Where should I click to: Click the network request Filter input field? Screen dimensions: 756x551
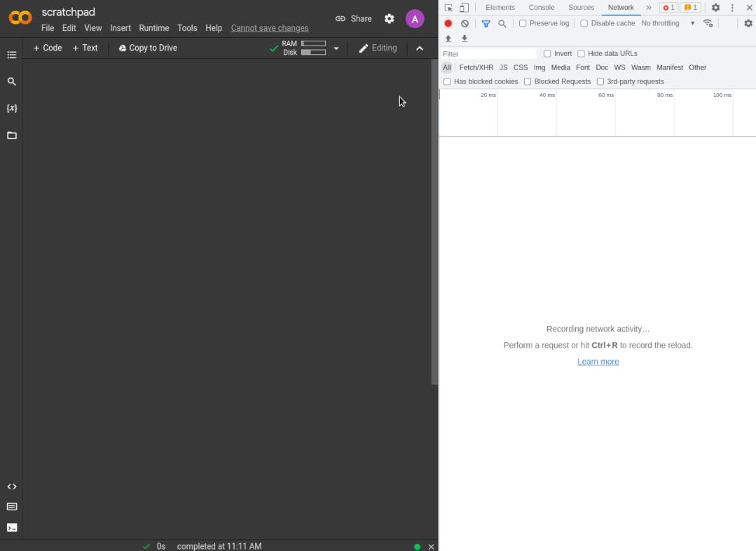pyautogui.click(x=488, y=53)
